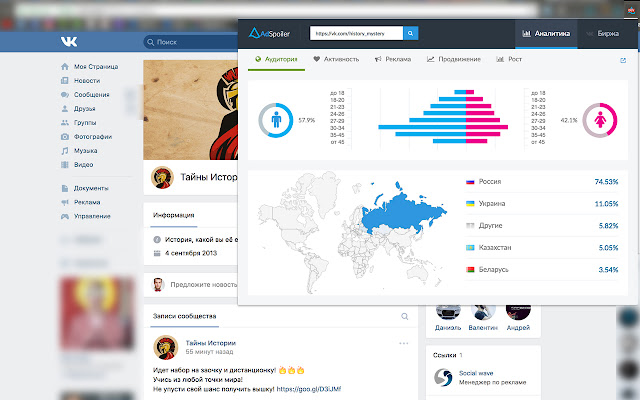Click the AdSpoiler search magnifier button
Image resolution: width=640 pixels, height=400 pixels.
pos(410,33)
